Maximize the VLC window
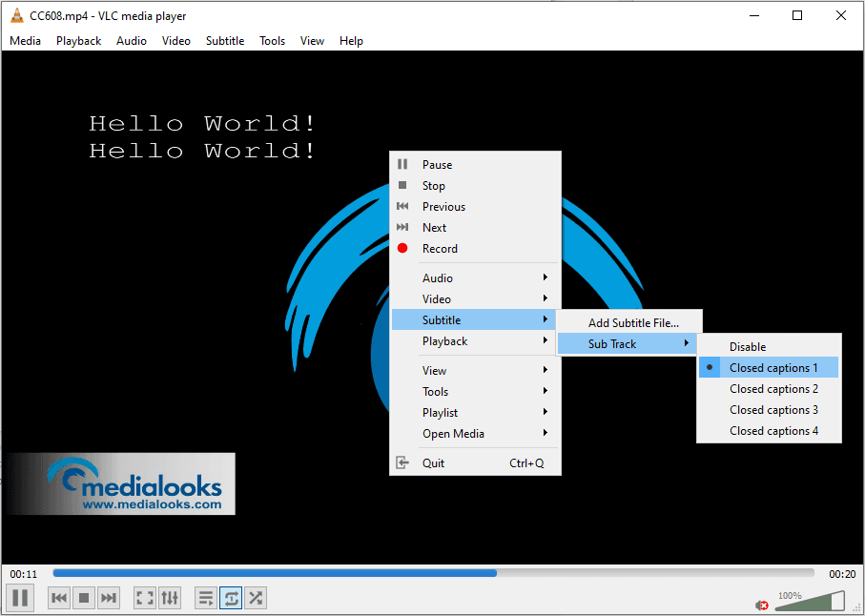865x616 pixels. 797,15
